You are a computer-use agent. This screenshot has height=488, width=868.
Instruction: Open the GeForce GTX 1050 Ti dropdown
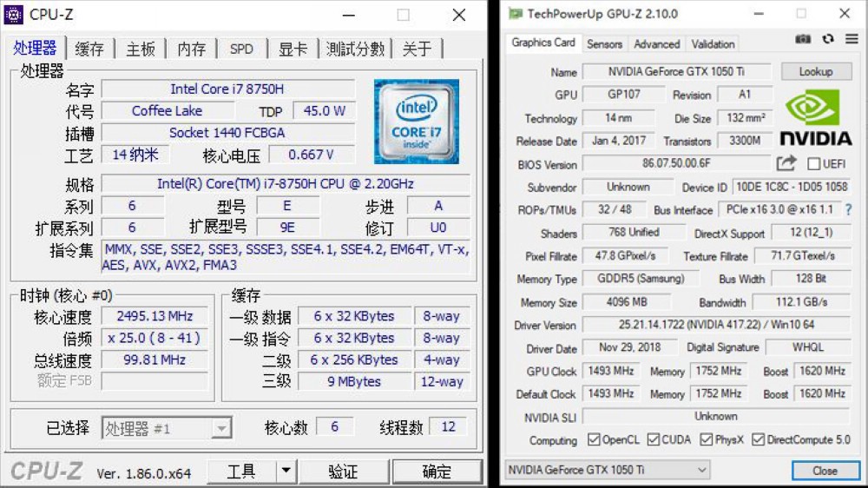608,471
